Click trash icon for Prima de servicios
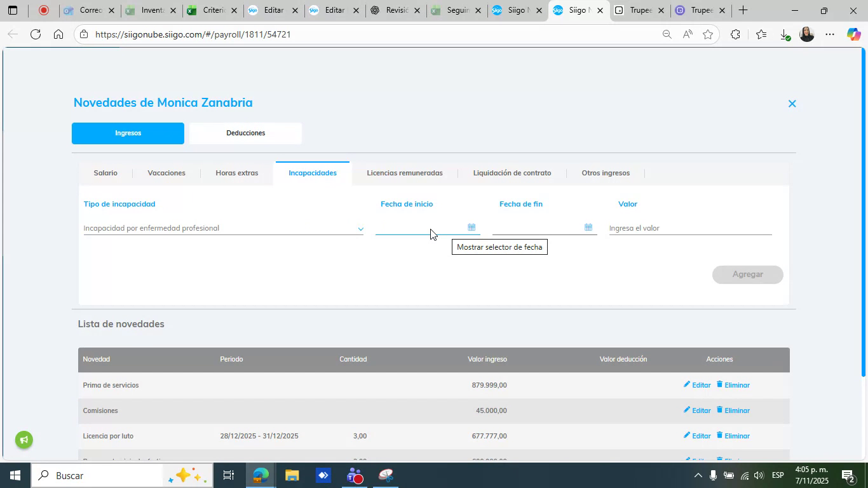The width and height of the screenshot is (868, 488). 720,384
